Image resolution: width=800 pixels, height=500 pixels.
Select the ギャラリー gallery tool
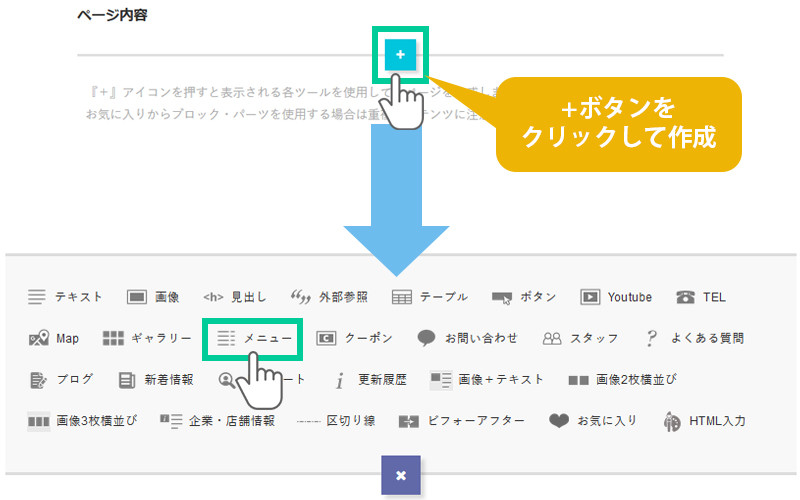[x=147, y=338]
